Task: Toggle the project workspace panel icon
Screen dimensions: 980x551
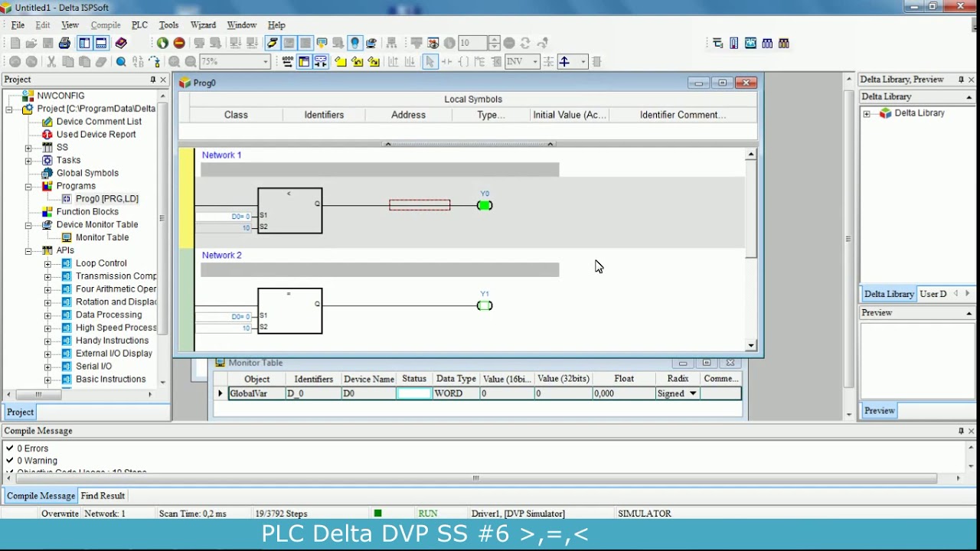Action: [x=84, y=43]
